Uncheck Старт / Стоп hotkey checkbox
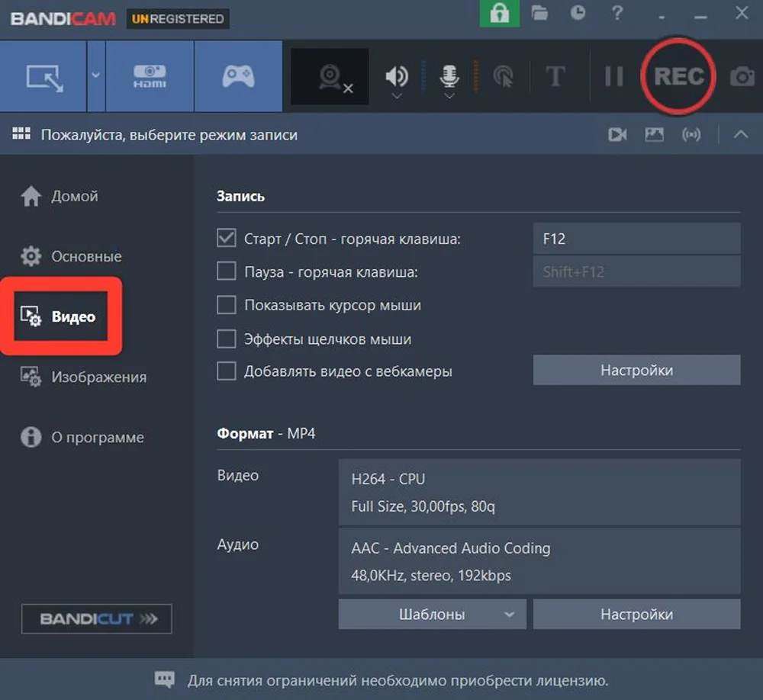Viewport: 763px width, 700px height. coord(227,239)
